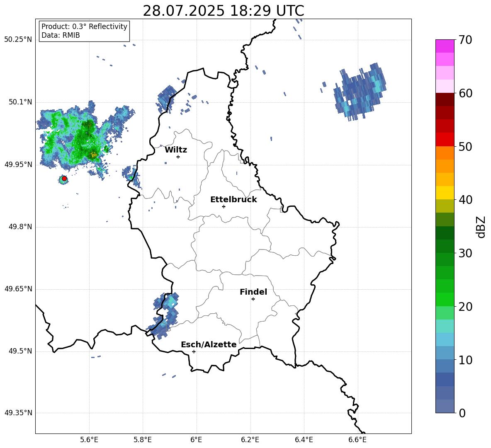
Task: Click the colorbar value 60
Action: click(465, 93)
